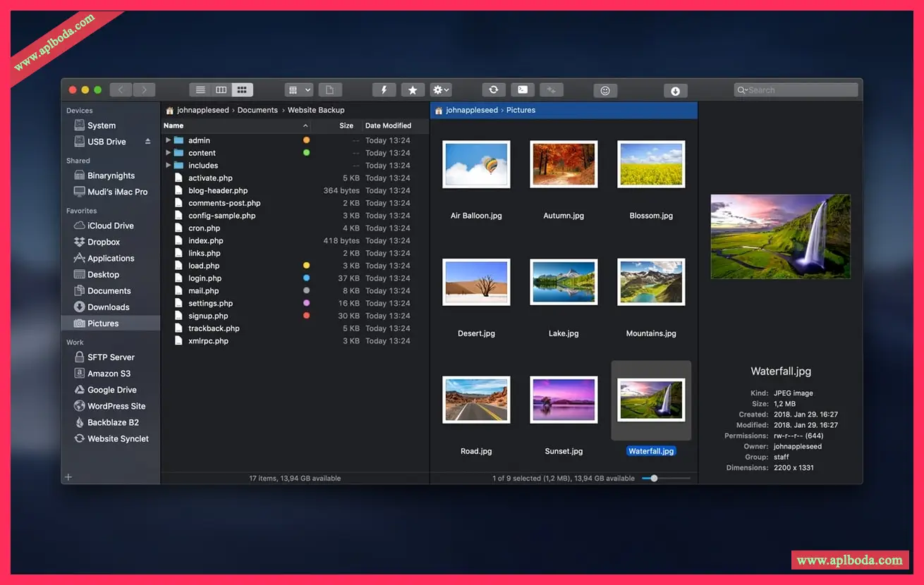Viewport: 924px width, 585px height.
Task: Select the Autumn.jpg thumbnail
Action: tap(564, 164)
